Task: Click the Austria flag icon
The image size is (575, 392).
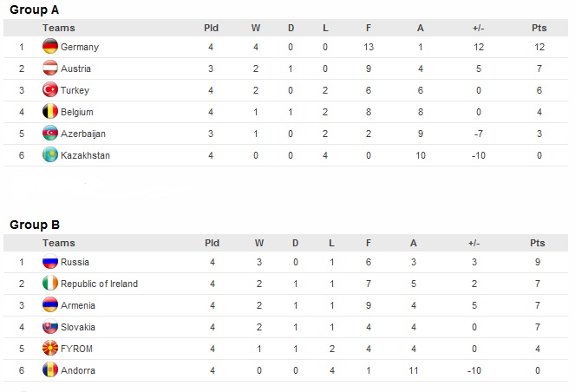Action: click(x=50, y=68)
